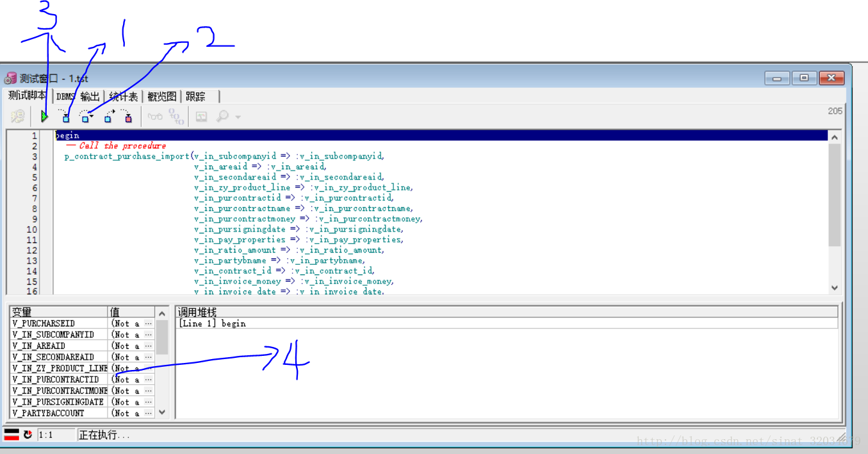Viewport: 868px width, 454px height.
Task: Click the ellipsis button for V_IN_PURSIGNINGDATE
Action: [149, 402]
